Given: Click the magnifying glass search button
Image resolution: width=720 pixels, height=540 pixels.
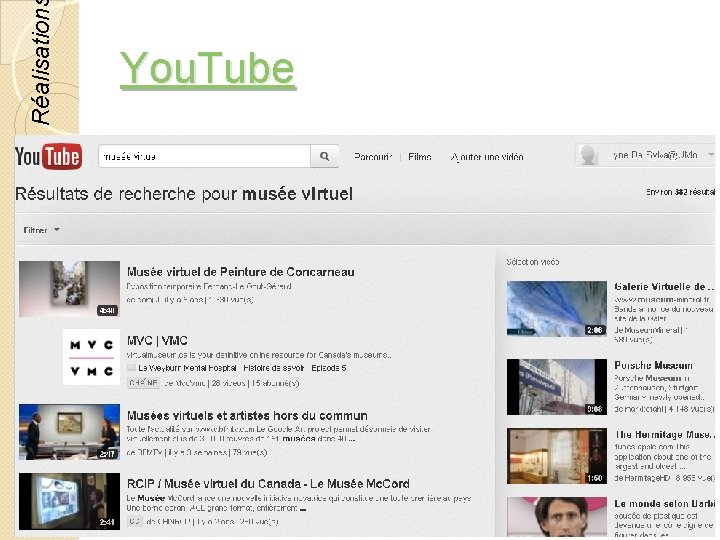Looking at the screenshot, I should (x=325, y=157).
